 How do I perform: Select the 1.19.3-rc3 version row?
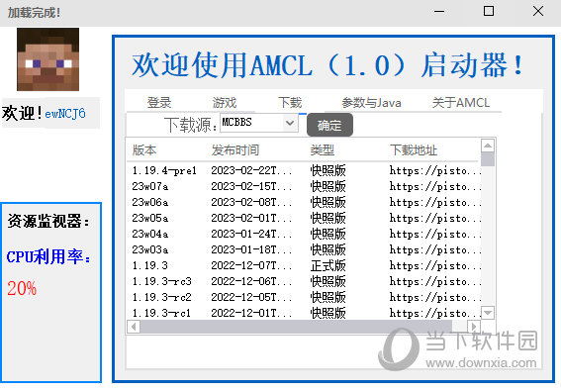304,281
